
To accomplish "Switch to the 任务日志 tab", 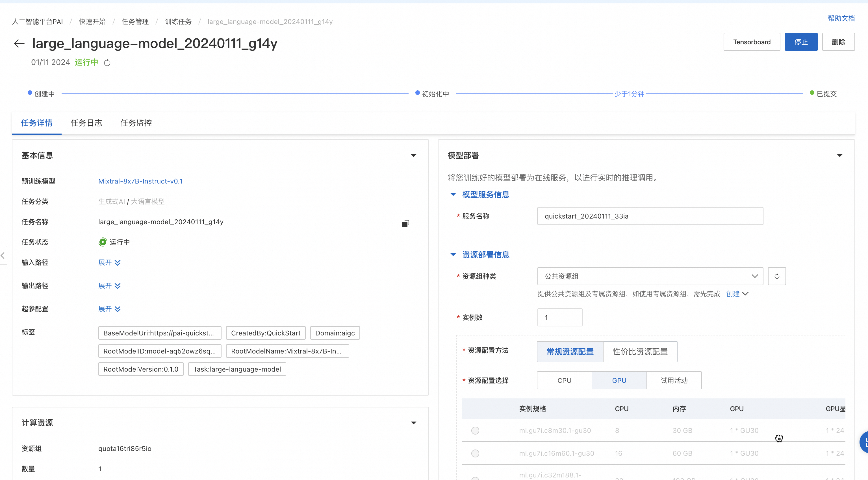I will coord(86,123).
